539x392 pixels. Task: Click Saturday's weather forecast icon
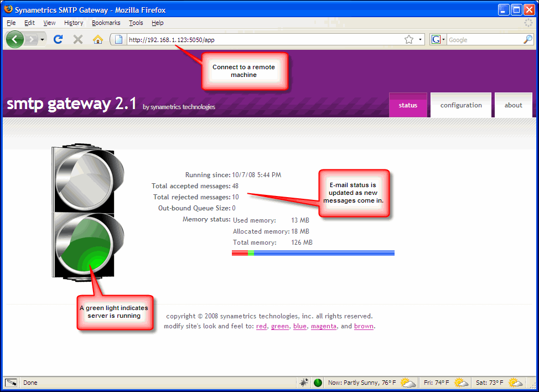click(515, 383)
